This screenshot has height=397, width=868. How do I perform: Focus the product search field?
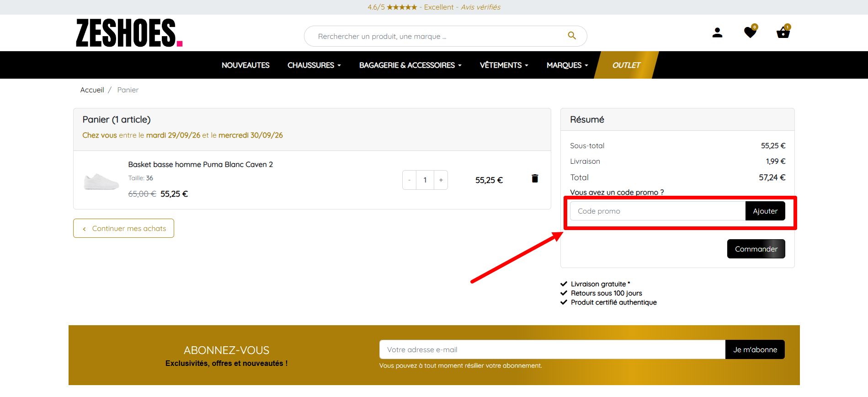445,36
